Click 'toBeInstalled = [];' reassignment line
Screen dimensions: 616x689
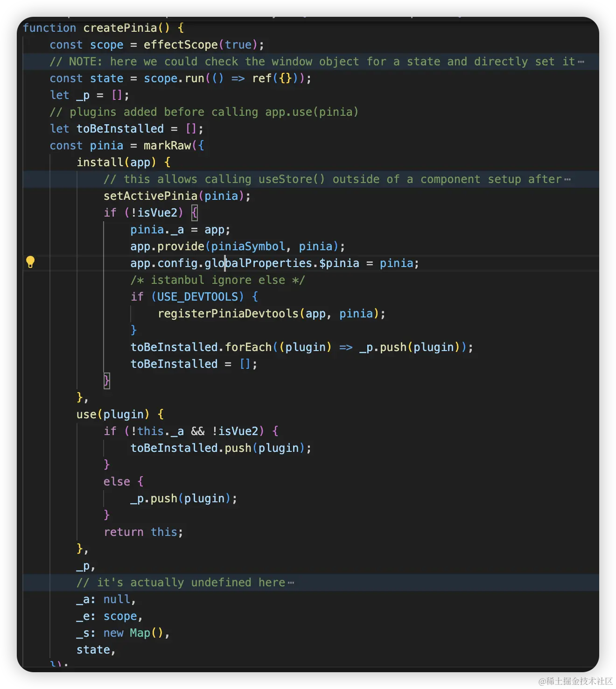pos(194,364)
